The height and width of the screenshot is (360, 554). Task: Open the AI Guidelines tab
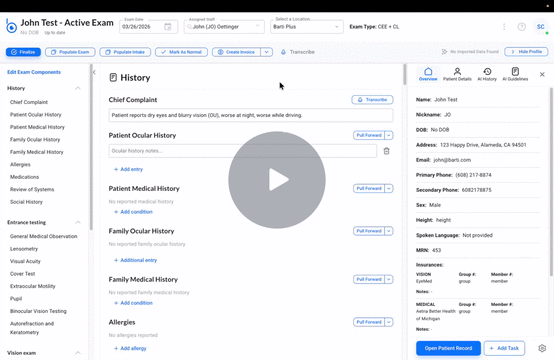click(x=515, y=74)
